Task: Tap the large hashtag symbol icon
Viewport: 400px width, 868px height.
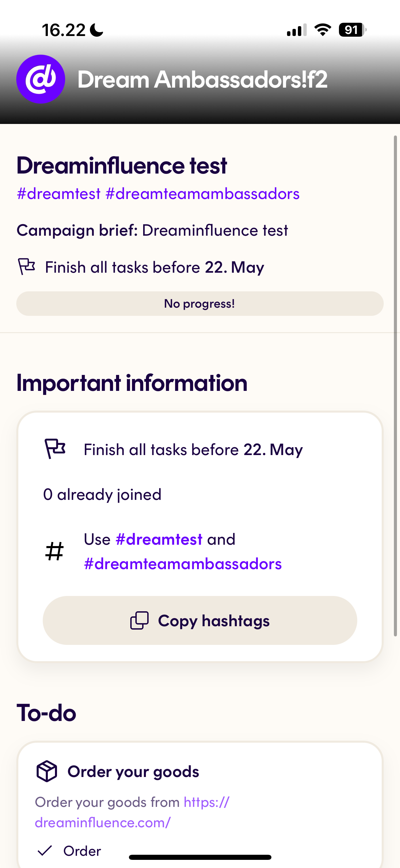Action: 54,551
